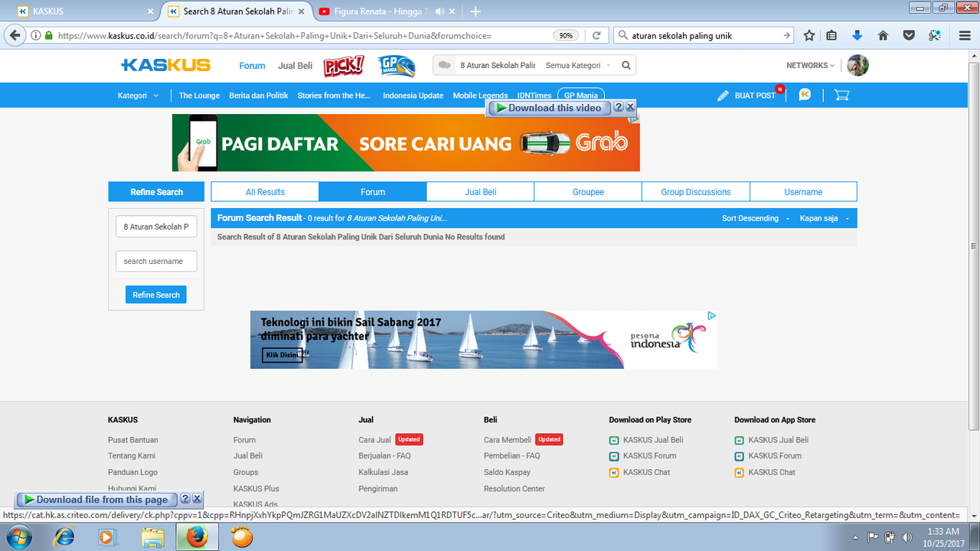
Task: Open the Firefox bookmarks list icon
Action: [x=832, y=35]
